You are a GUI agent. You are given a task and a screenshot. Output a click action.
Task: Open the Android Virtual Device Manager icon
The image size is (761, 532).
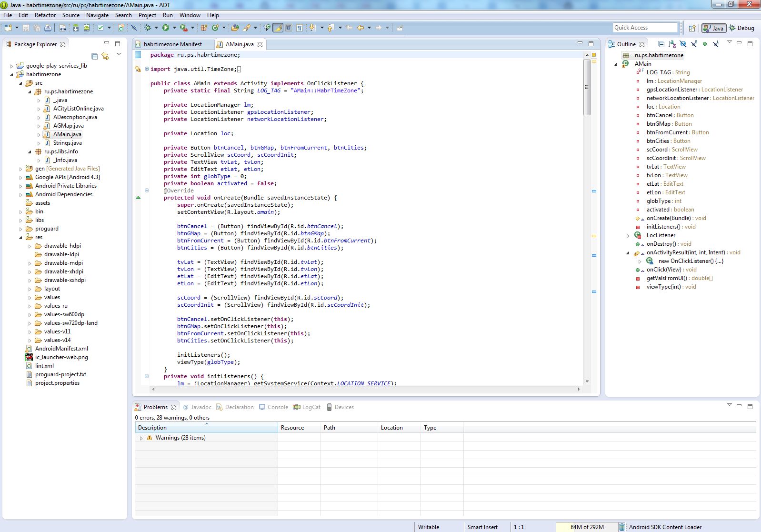click(87, 28)
